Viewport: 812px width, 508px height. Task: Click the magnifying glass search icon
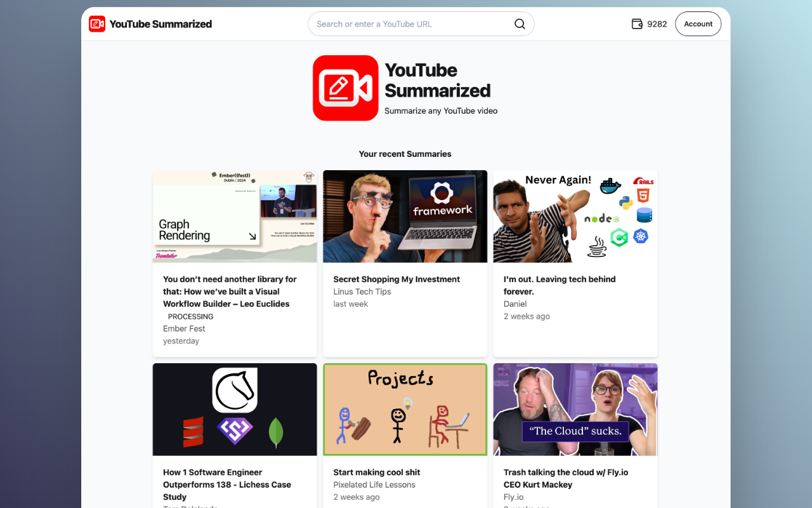coord(520,23)
